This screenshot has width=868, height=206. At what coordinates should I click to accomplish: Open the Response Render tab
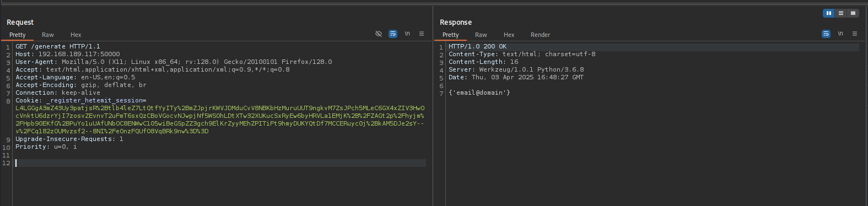(541, 35)
